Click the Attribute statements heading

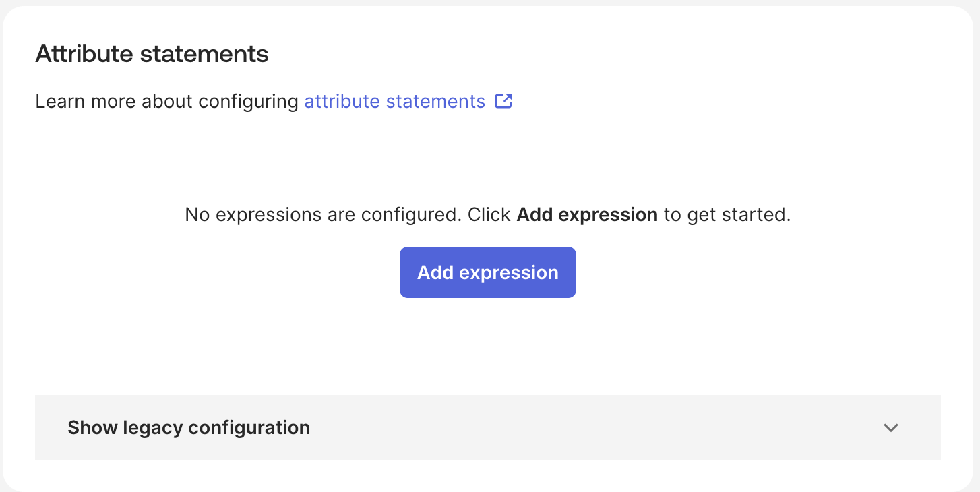coord(152,54)
